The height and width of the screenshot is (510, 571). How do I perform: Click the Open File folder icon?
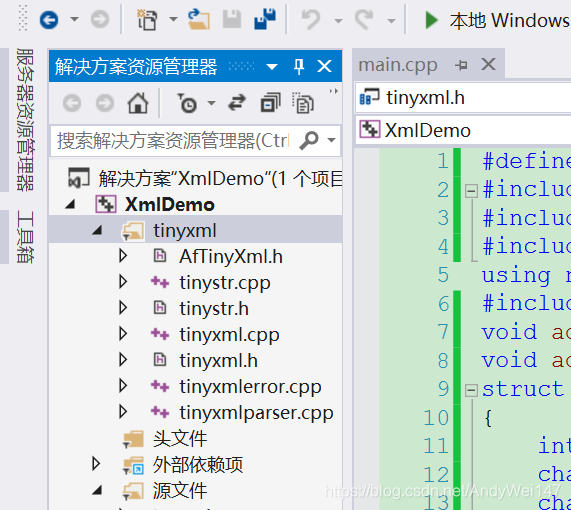(199, 20)
